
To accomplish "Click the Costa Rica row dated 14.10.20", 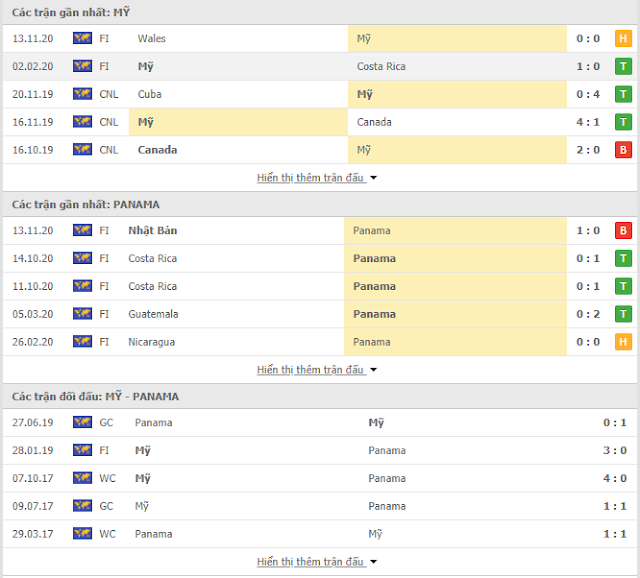I will (x=320, y=258).
